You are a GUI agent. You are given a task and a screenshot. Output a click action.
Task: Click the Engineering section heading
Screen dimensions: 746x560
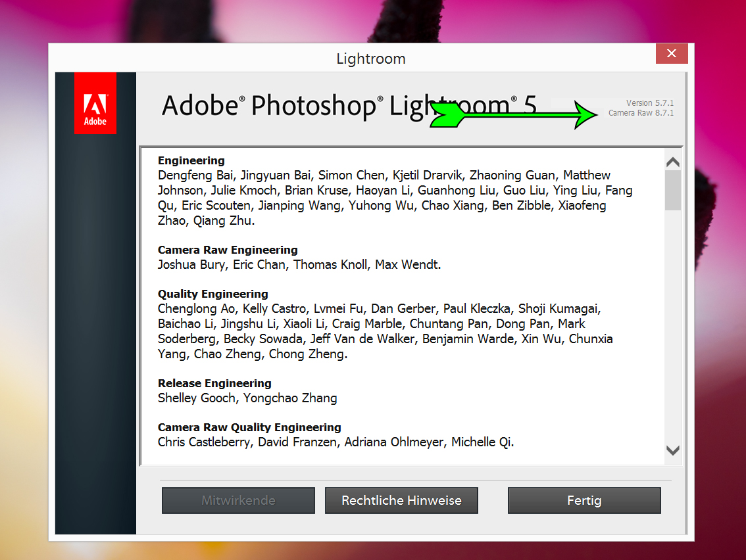(x=191, y=160)
